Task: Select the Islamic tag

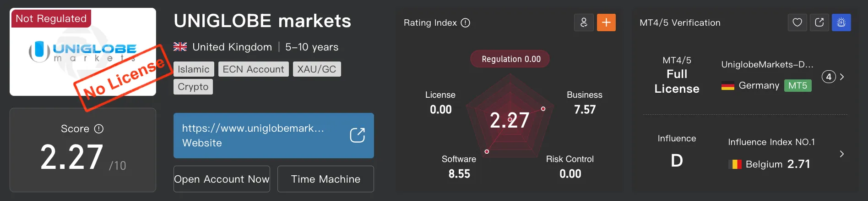Action: coord(194,69)
